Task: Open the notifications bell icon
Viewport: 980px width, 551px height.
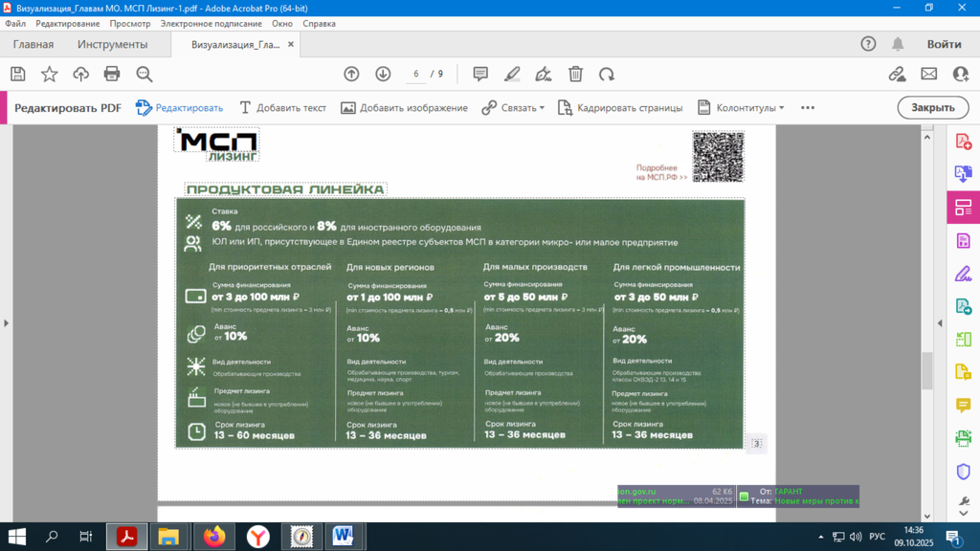Action: click(898, 44)
